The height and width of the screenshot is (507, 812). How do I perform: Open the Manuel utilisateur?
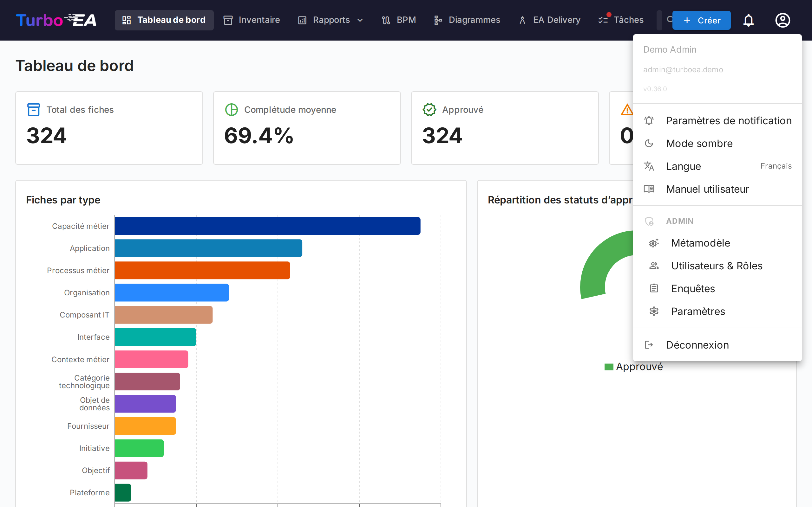[707, 189]
